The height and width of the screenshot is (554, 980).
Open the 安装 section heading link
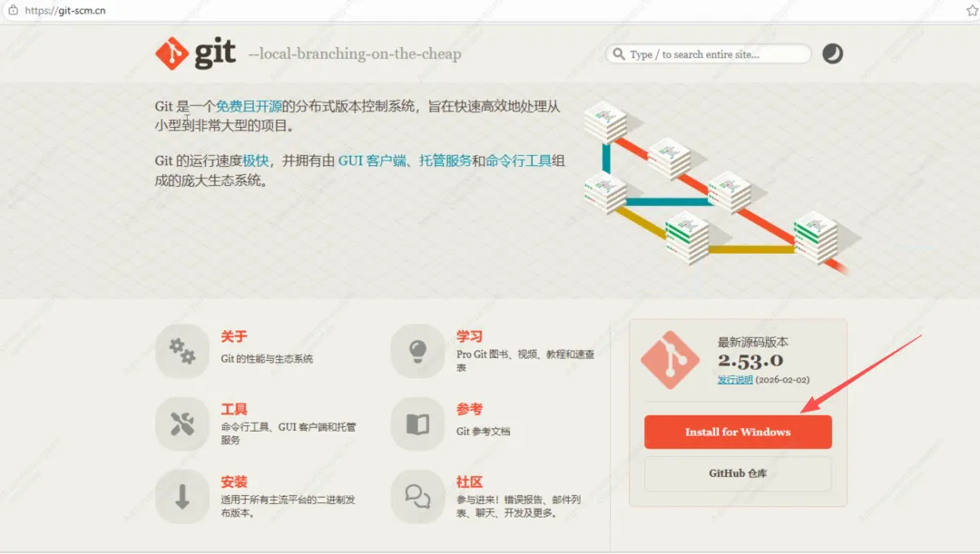[x=234, y=482]
